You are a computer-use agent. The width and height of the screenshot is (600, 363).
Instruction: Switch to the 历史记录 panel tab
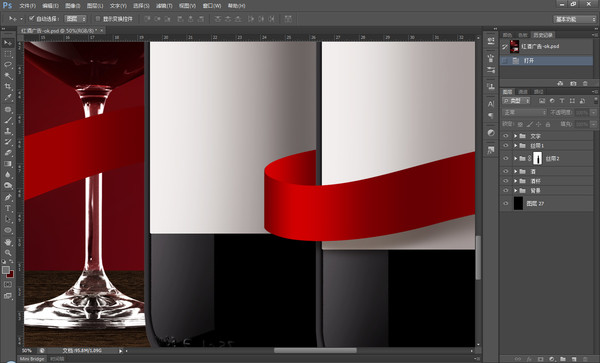pyautogui.click(x=543, y=35)
